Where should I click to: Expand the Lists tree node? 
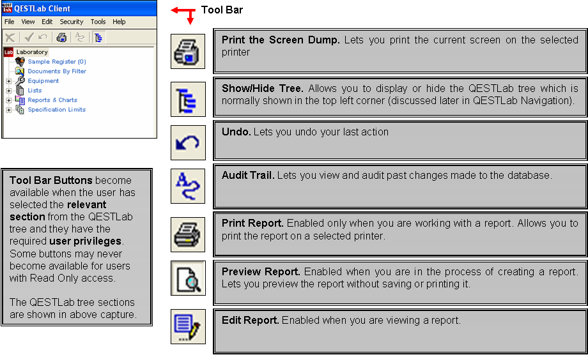pyautogui.click(x=9, y=91)
